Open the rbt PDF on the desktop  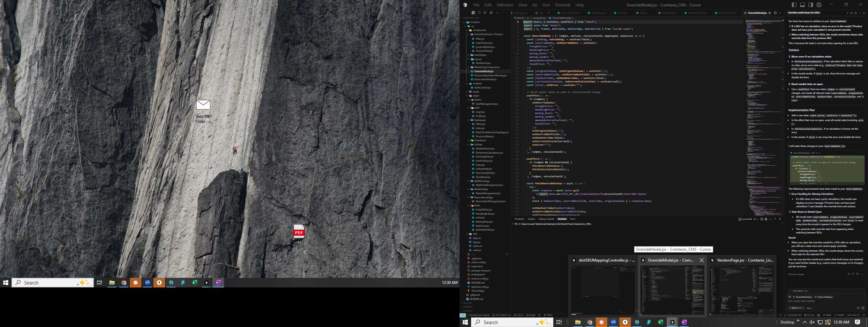299,234
